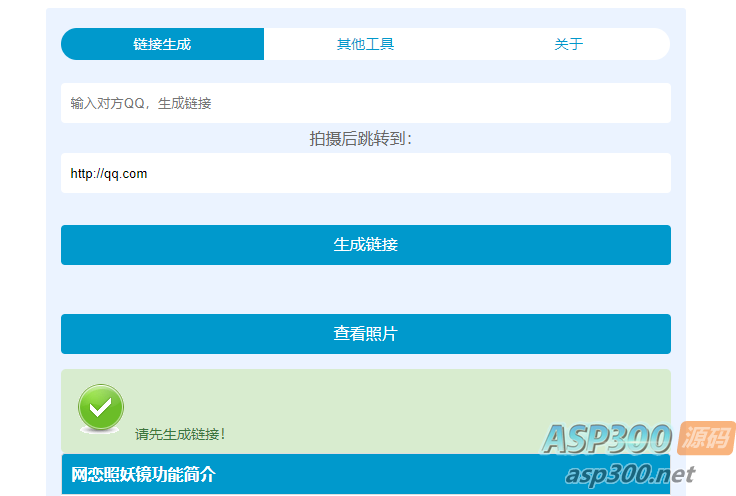Focus the 输入对方QQ input field
Image resolution: width=736 pixels, height=496 pixels.
click(366, 103)
